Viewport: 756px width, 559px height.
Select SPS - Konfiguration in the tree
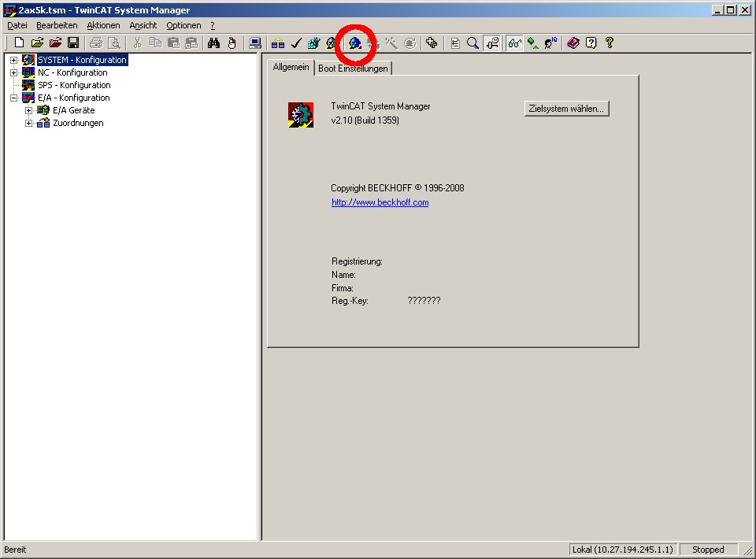[x=74, y=85]
